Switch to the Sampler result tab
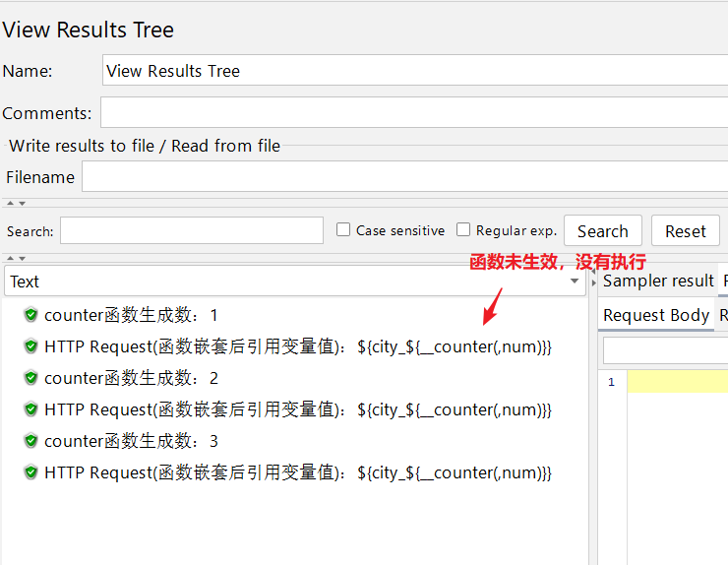Viewport: 728px width, 565px height. click(x=657, y=282)
